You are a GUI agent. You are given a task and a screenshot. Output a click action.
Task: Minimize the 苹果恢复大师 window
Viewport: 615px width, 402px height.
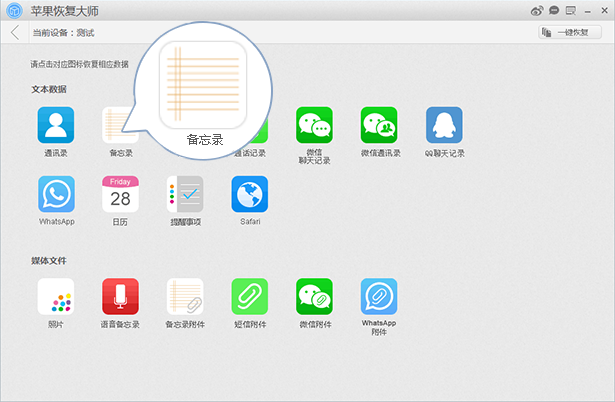click(588, 11)
